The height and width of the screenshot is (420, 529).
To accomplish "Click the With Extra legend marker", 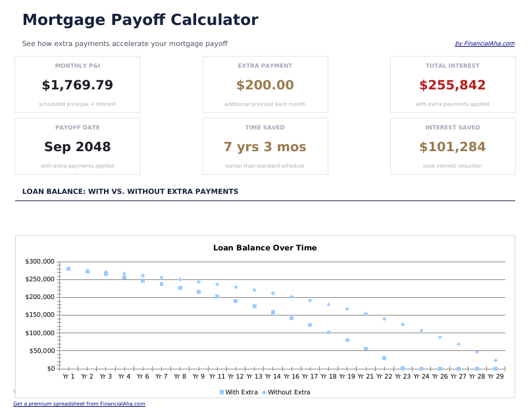I will (222, 392).
